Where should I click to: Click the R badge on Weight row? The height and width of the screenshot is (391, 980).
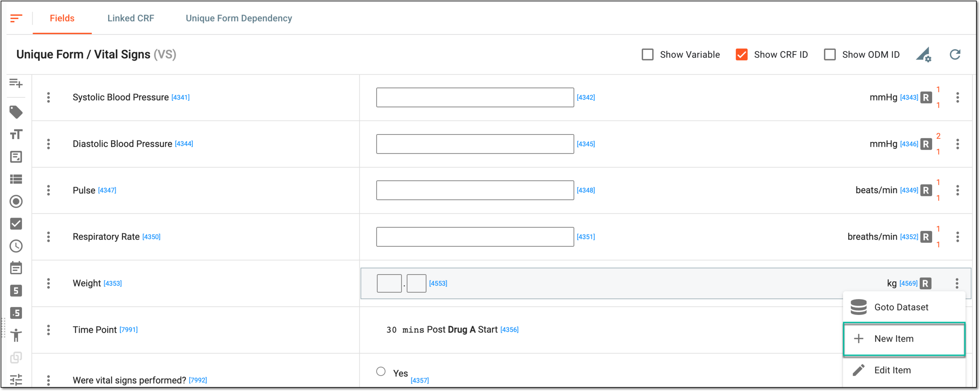click(x=926, y=283)
